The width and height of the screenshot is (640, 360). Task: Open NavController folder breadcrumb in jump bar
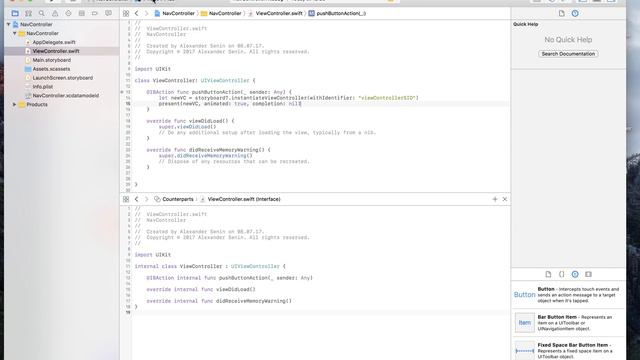click(x=221, y=13)
